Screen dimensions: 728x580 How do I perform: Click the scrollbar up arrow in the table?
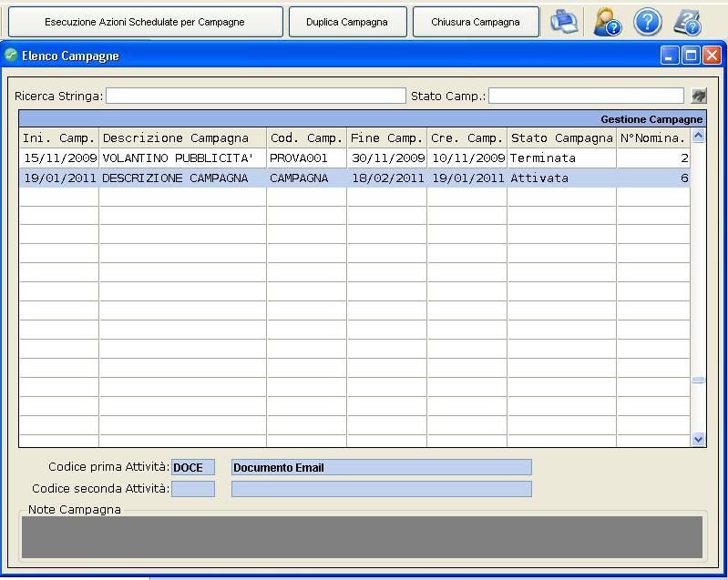coord(698,136)
